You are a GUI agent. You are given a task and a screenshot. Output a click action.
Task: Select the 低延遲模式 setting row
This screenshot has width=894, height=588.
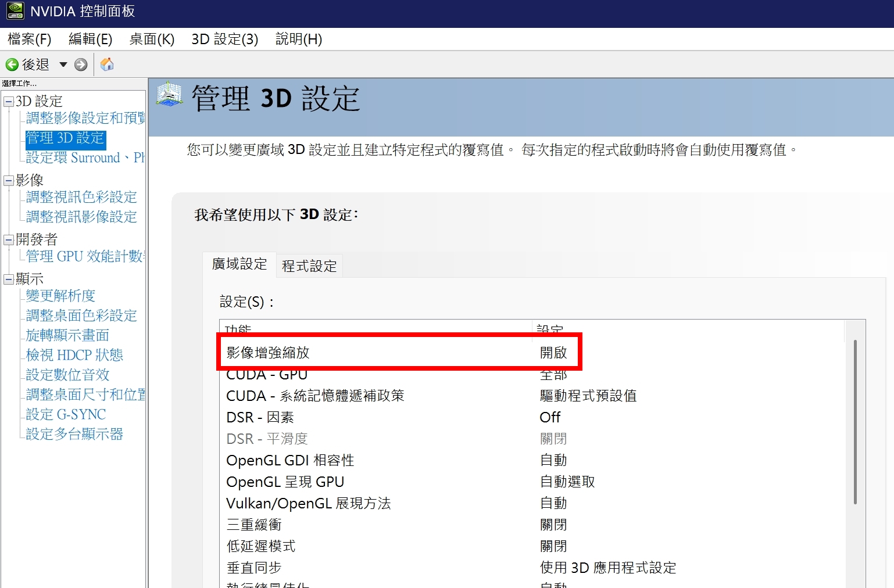point(532,546)
